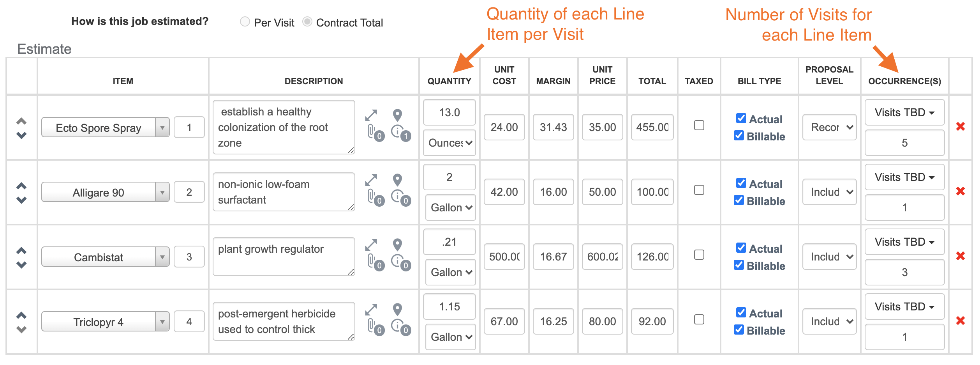This screenshot has width=980, height=365.
Task: Open attachments paperclip for Triclopyr 4 row
Action: click(x=375, y=327)
